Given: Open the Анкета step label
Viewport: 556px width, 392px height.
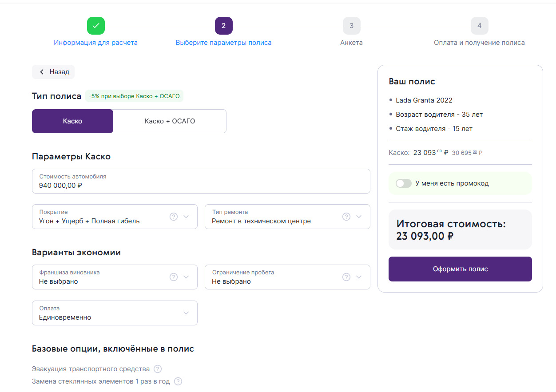Looking at the screenshot, I should pyautogui.click(x=351, y=43).
